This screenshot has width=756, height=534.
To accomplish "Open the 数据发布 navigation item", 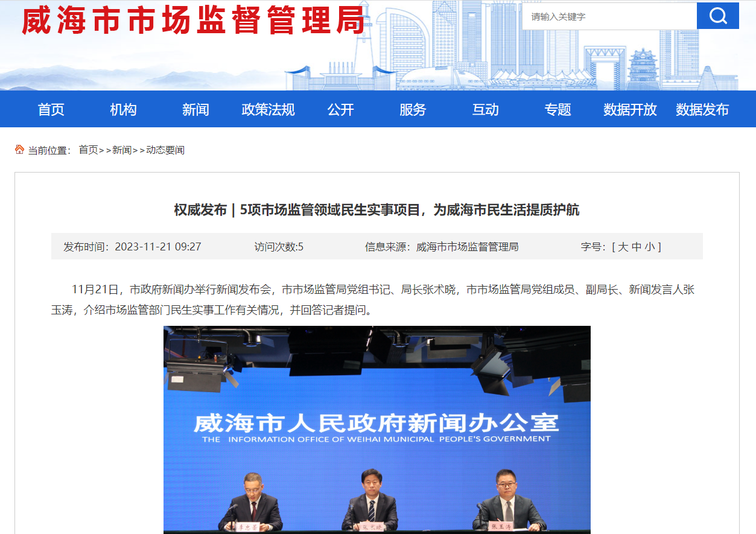I will (x=702, y=109).
